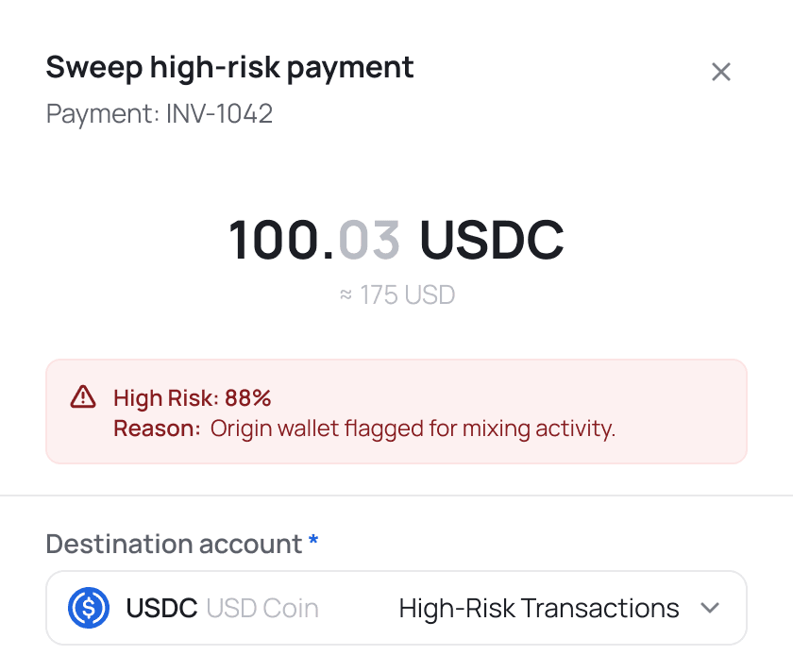This screenshot has width=793, height=672.
Task: Click the down arrow beside High-Risk Transactions
Action: click(710, 608)
